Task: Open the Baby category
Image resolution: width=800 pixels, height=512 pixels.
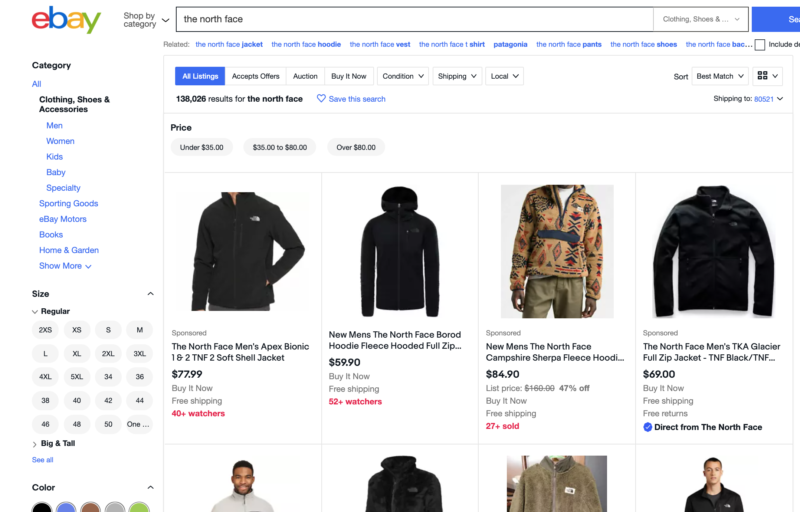Action: point(56,172)
